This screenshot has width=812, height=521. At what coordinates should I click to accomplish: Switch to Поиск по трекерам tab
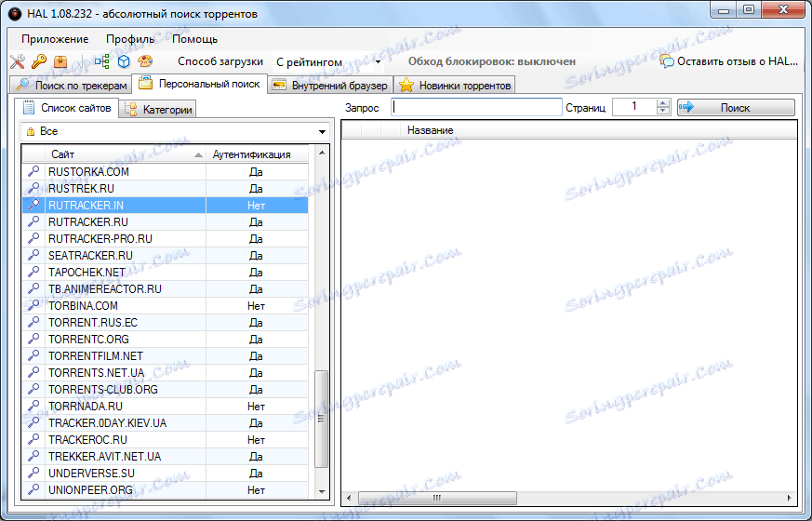pyautogui.click(x=71, y=86)
